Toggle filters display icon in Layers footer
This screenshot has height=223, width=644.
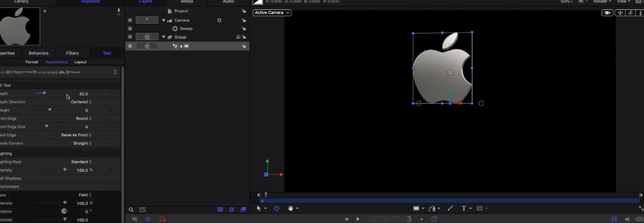pos(243,209)
